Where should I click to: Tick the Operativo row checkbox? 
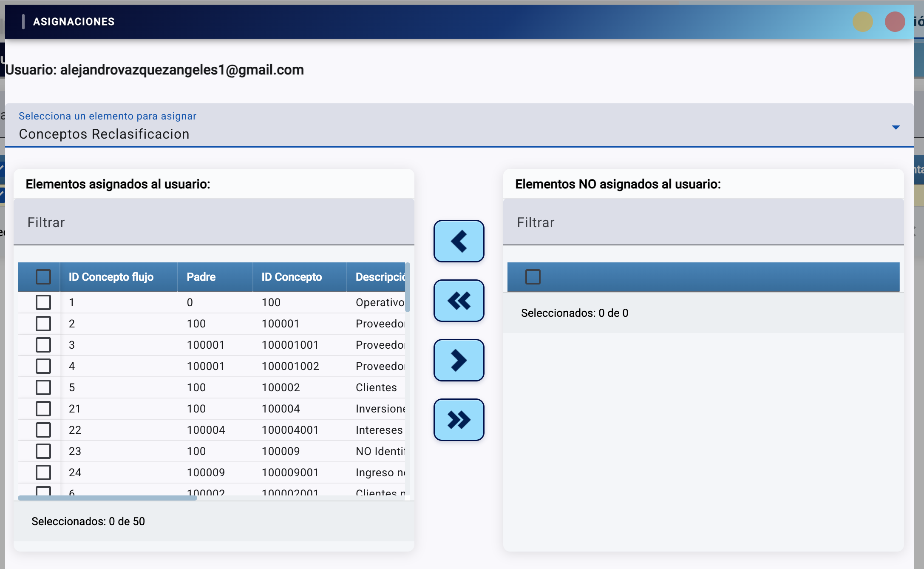43,302
